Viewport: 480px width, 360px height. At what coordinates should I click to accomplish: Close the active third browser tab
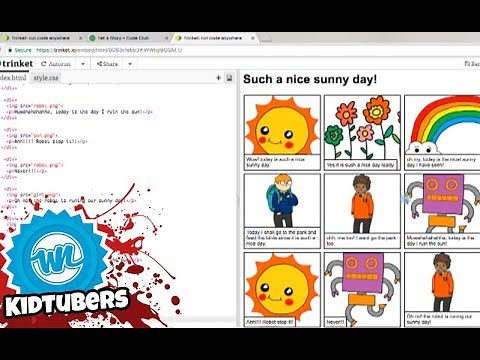click(253, 38)
